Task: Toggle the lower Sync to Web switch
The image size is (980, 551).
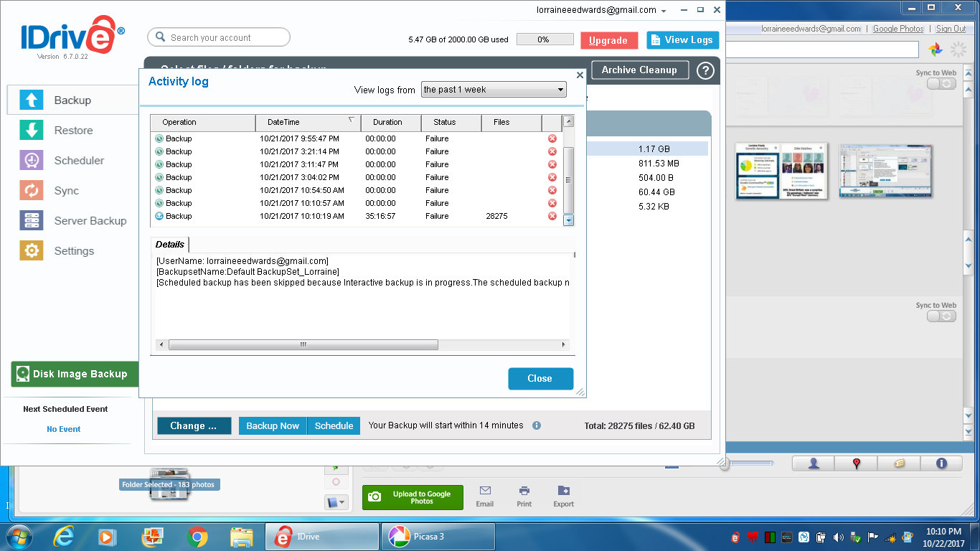Action: click(x=941, y=316)
